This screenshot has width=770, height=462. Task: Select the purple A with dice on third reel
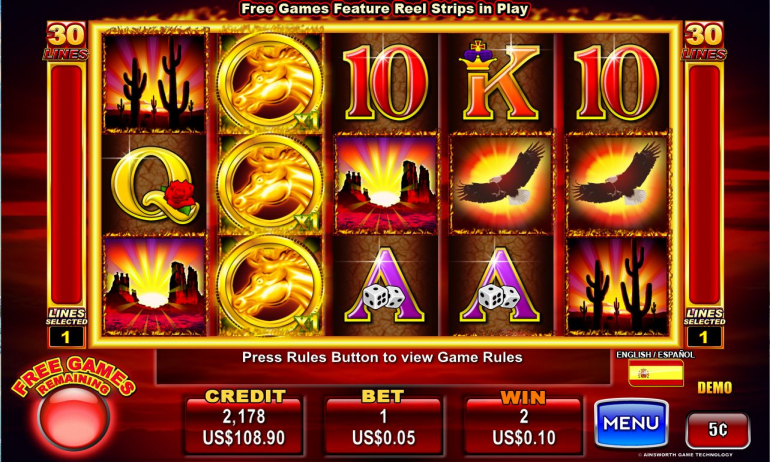click(385, 286)
